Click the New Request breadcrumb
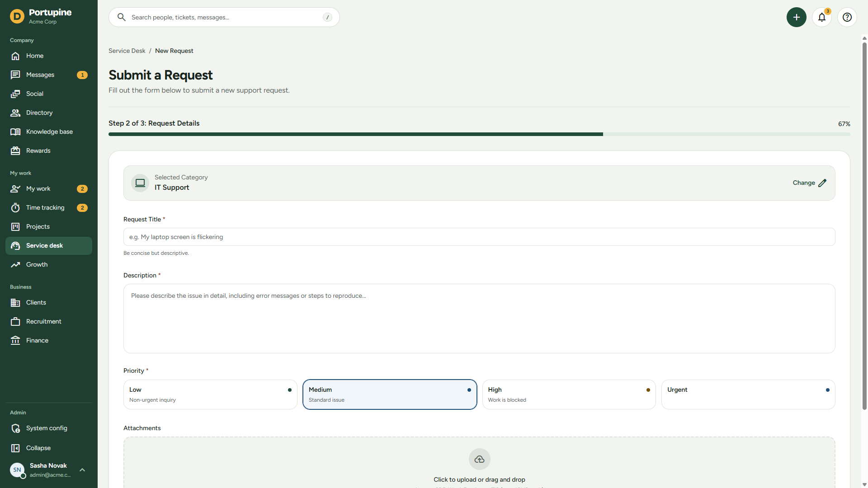 (174, 51)
